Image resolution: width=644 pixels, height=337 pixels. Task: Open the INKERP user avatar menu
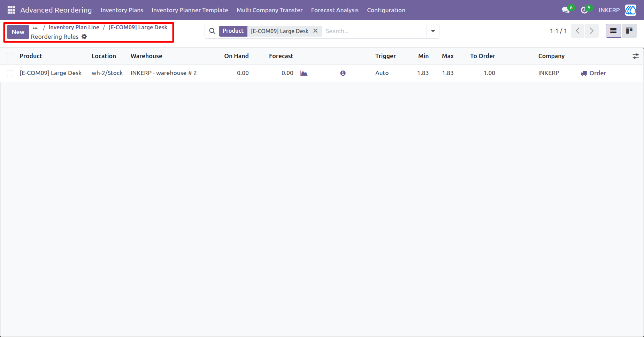630,10
